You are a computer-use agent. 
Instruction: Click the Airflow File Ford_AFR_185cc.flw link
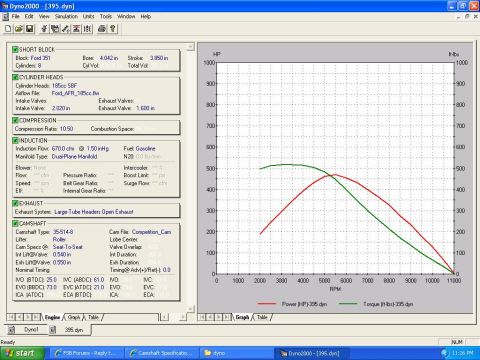coord(76,94)
